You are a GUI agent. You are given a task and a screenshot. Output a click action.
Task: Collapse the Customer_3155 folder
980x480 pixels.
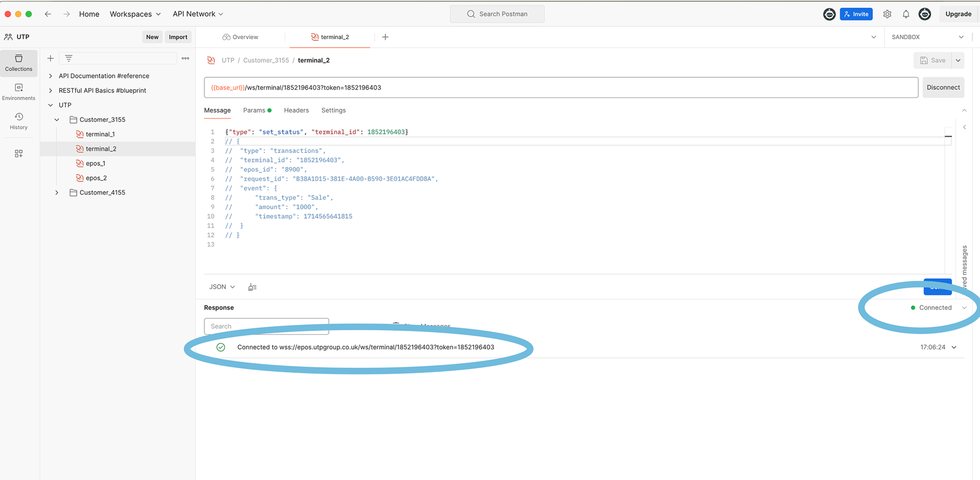(57, 120)
